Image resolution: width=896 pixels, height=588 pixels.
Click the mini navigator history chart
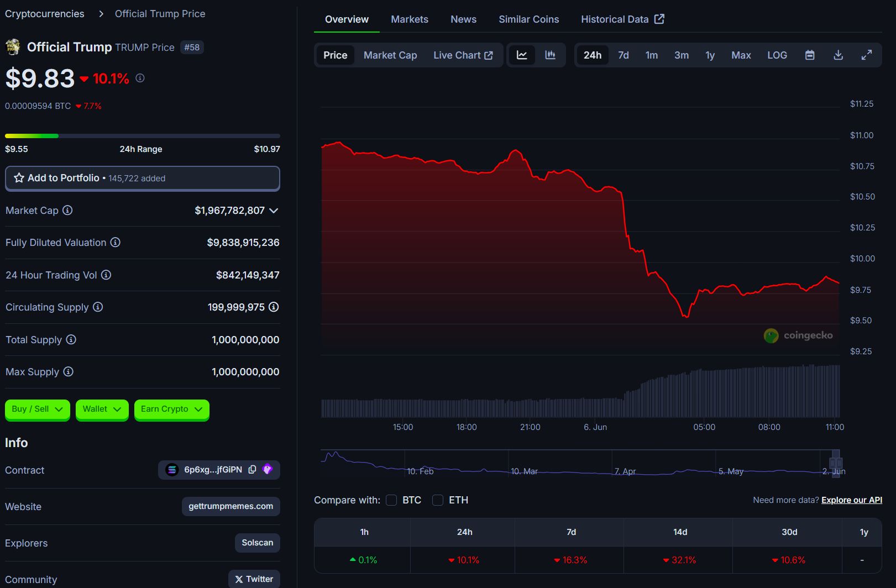click(x=580, y=463)
